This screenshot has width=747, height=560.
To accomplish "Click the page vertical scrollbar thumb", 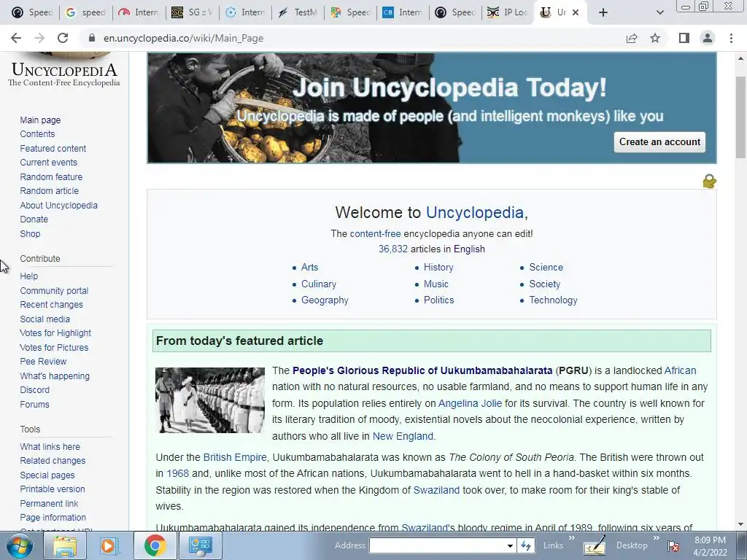I will [740, 117].
